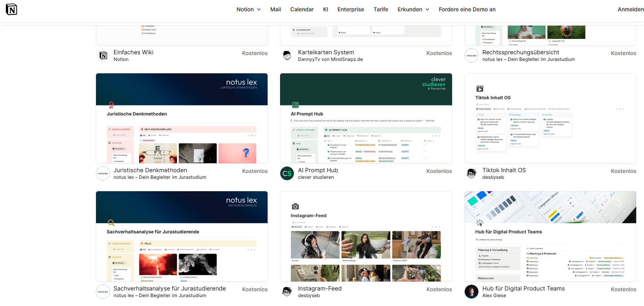Open Sachverhaltsanalyse für Jurastudierende title link
Image resolution: width=644 pixels, height=306 pixels.
pyautogui.click(x=169, y=289)
